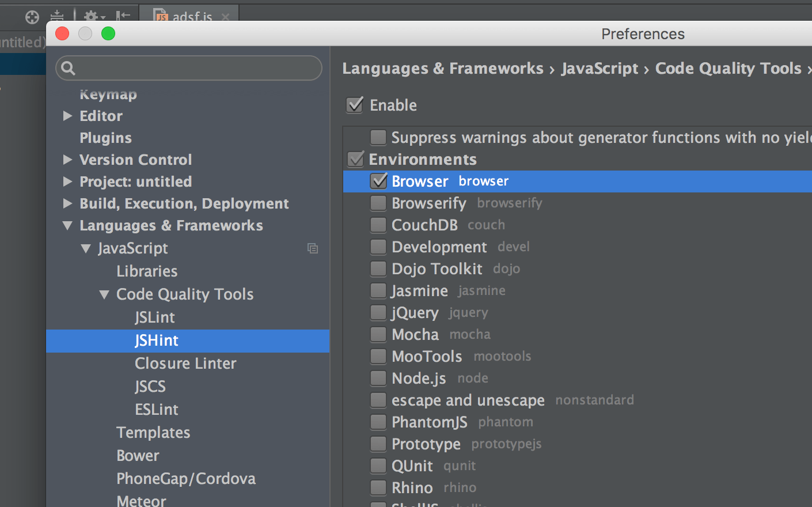Enable the Node.js environment checkbox
The width and height of the screenshot is (812, 507).
pos(378,378)
